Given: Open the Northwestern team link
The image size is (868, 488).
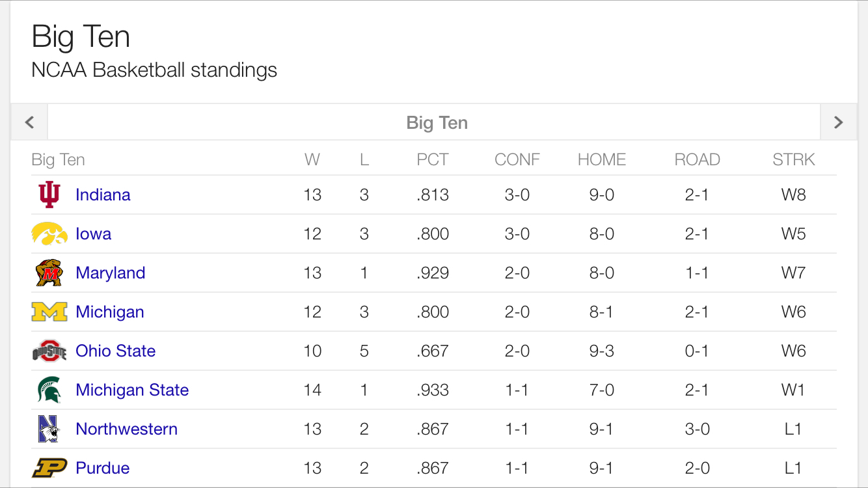Looking at the screenshot, I should pos(126,429).
